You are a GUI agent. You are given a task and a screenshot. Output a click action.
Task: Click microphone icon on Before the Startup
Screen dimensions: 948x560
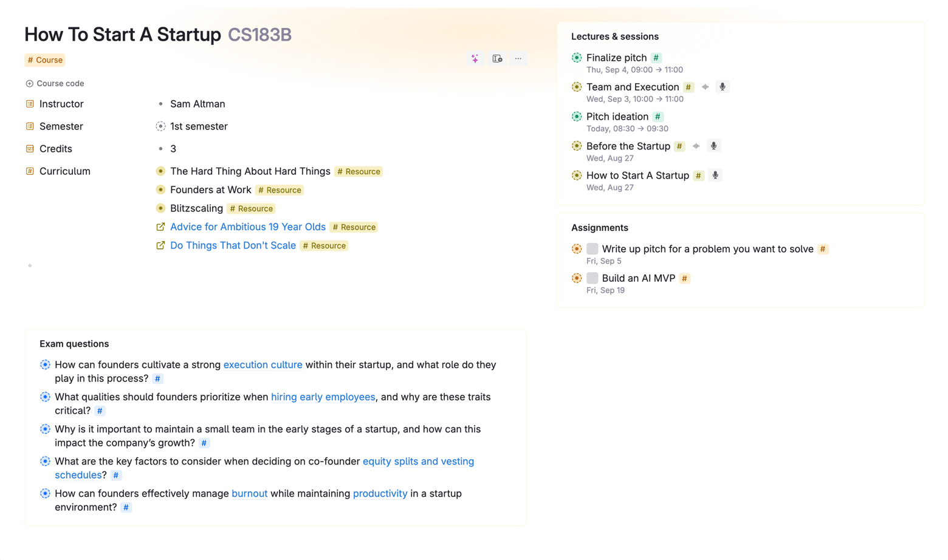click(x=713, y=146)
